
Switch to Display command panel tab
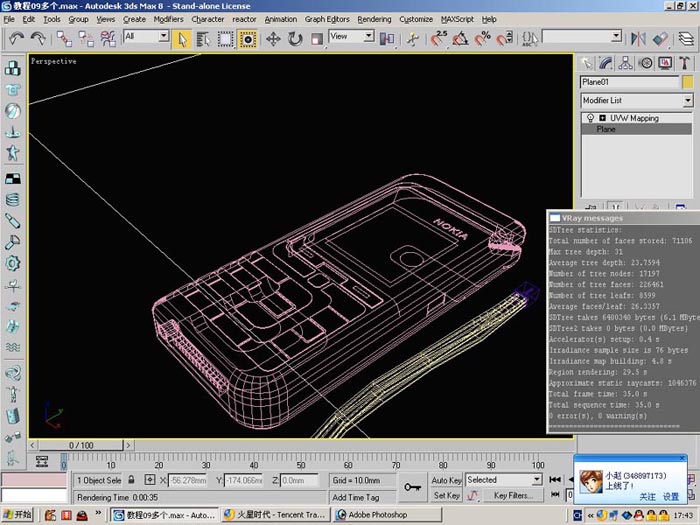[665, 63]
